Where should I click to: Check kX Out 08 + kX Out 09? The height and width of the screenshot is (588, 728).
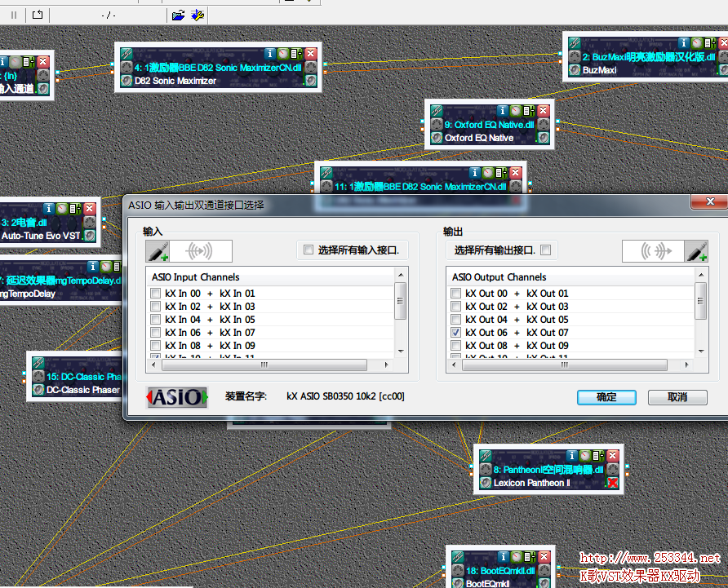click(x=456, y=345)
